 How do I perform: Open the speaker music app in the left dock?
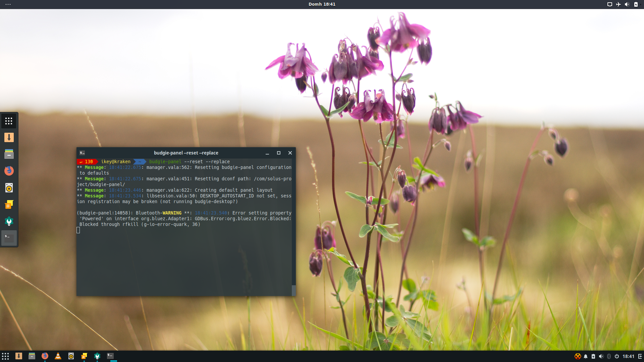coord(9,188)
